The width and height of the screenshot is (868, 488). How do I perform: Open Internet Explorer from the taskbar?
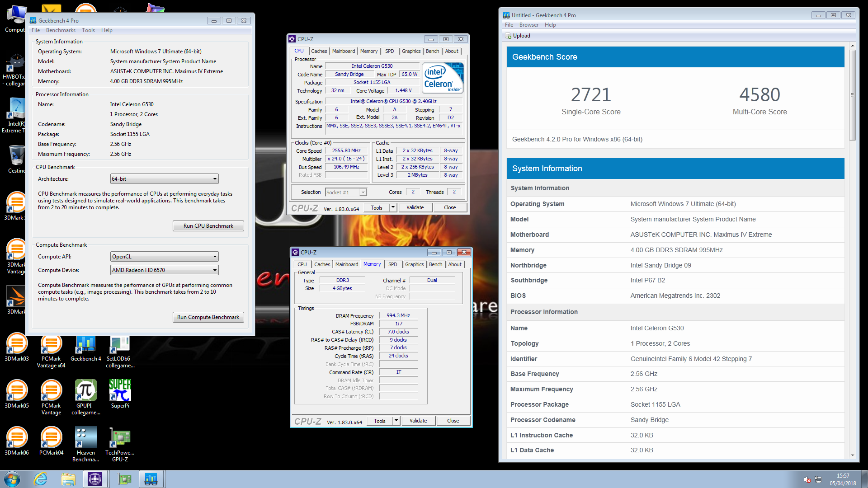41,479
